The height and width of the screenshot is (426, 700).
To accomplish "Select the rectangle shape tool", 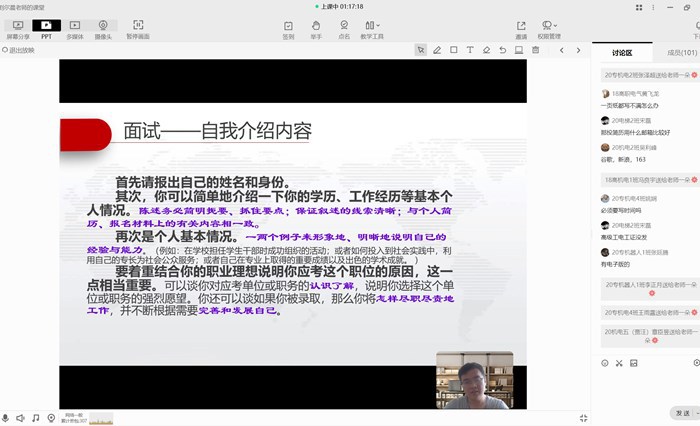I will 454,49.
